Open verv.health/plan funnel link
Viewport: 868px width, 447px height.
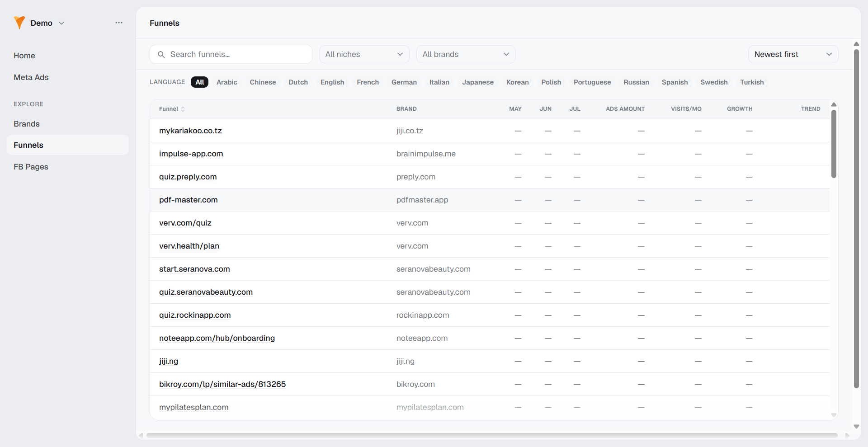189,246
